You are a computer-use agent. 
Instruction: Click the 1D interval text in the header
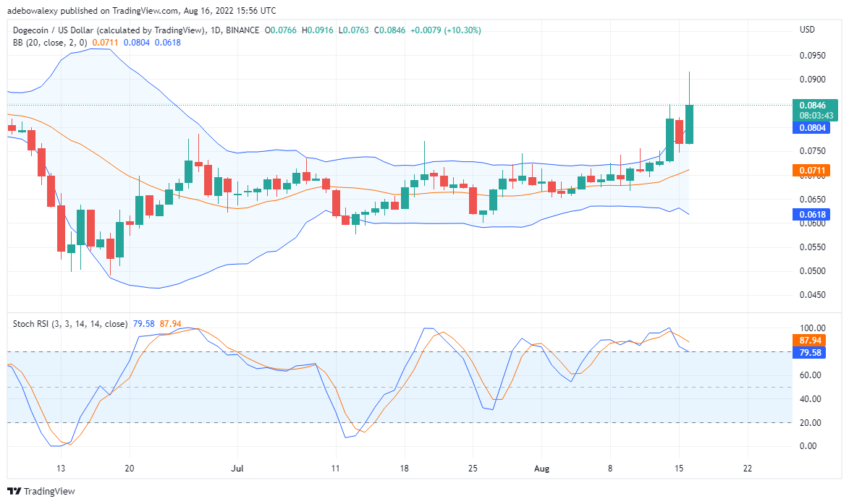(216, 30)
